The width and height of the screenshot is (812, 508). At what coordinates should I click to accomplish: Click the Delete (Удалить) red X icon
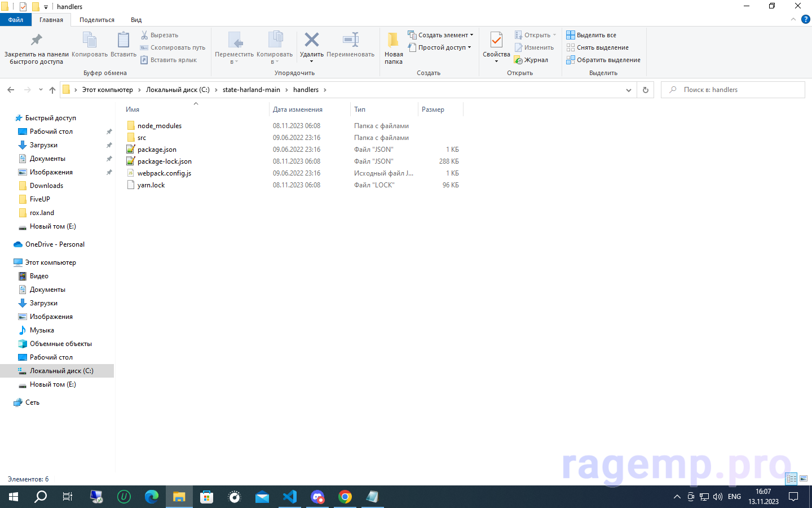[311, 40]
